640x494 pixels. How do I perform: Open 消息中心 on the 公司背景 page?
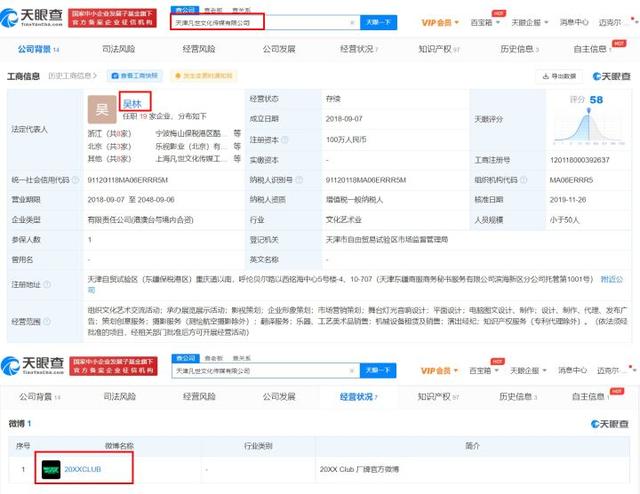(x=574, y=23)
